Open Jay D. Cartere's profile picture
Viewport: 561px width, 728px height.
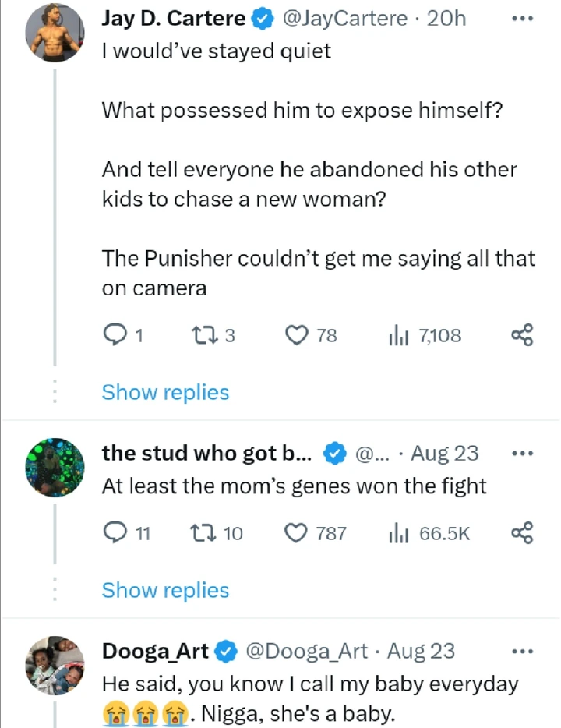pos(55,33)
